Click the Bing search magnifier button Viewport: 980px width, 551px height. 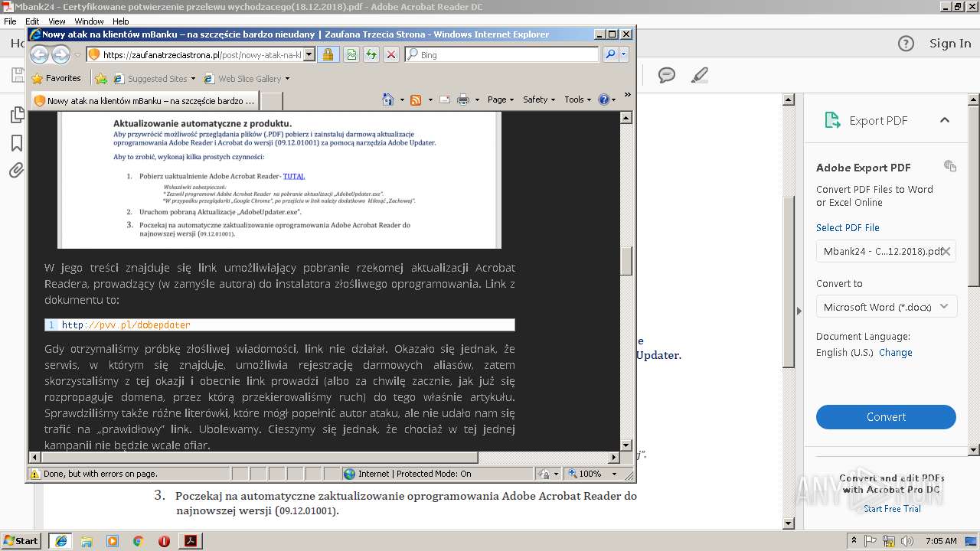click(x=610, y=54)
